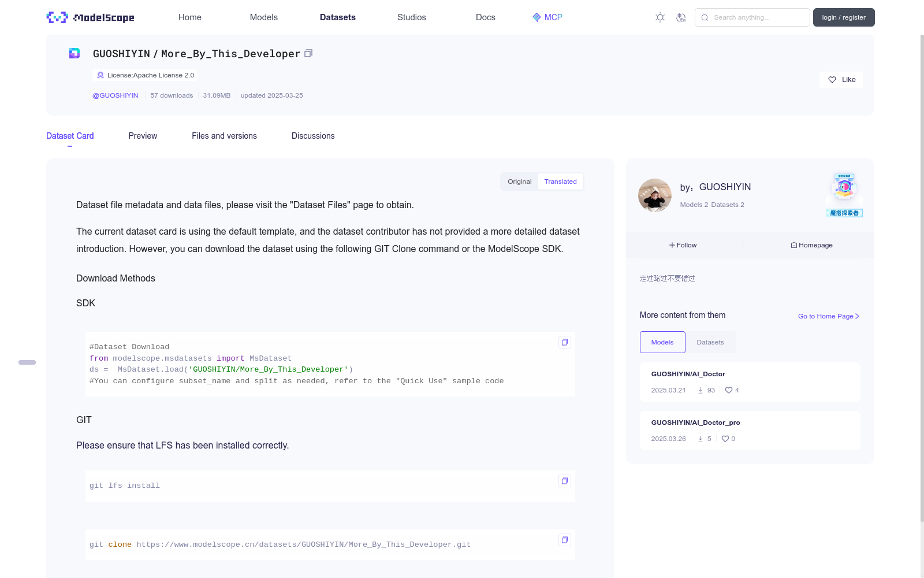This screenshot has width=924, height=578.
Task: Click the magnifier icon in search box
Action: tap(705, 17)
